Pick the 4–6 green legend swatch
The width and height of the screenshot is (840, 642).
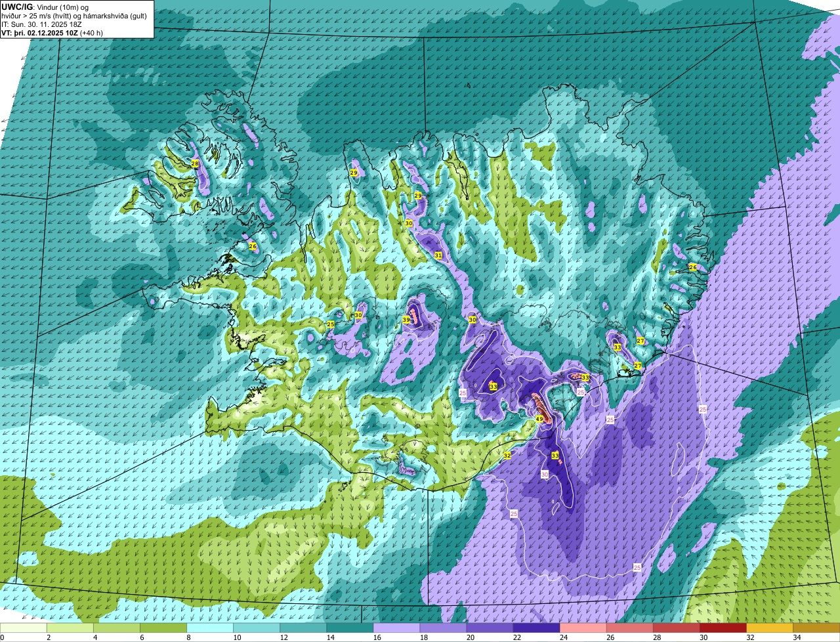pyautogui.click(x=117, y=628)
